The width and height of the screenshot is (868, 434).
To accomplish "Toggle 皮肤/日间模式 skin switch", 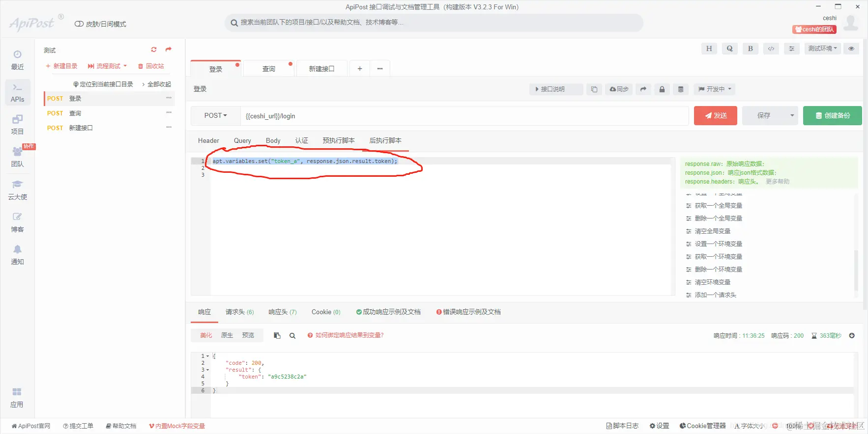I will point(79,24).
